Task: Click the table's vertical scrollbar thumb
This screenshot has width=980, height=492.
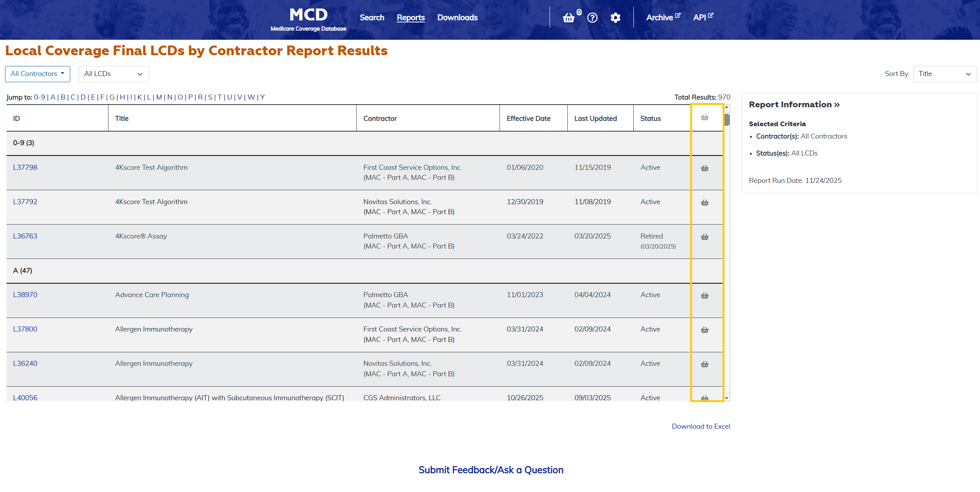Action: click(727, 120)
